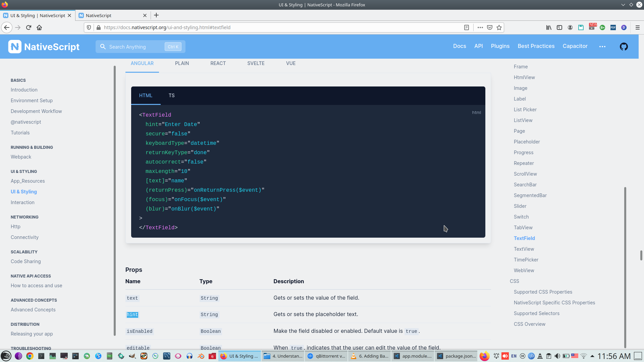Toggle the Firefox sidebar icon
The width and height of the screenshot is (644, 362).
pos(559,27)
